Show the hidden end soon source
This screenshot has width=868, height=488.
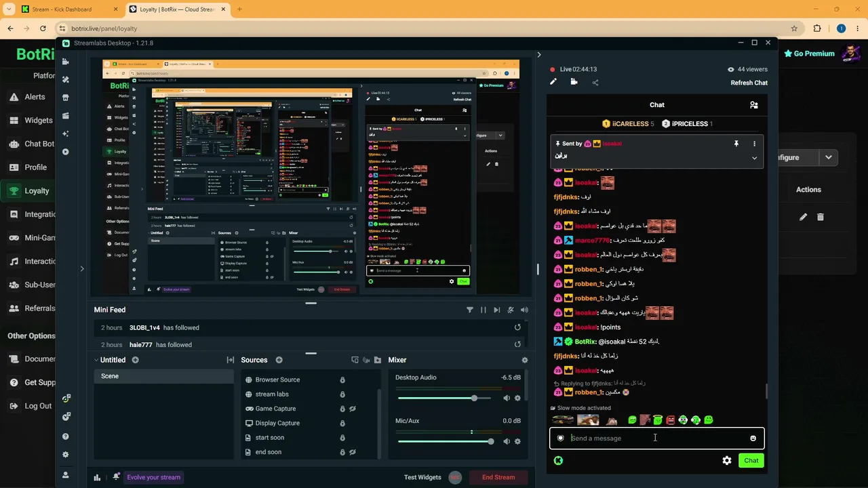353,452
